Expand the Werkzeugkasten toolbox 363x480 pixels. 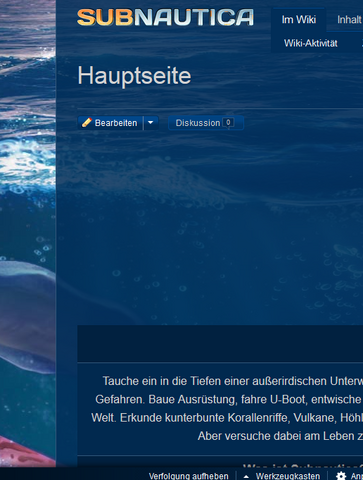pos(282,476)
